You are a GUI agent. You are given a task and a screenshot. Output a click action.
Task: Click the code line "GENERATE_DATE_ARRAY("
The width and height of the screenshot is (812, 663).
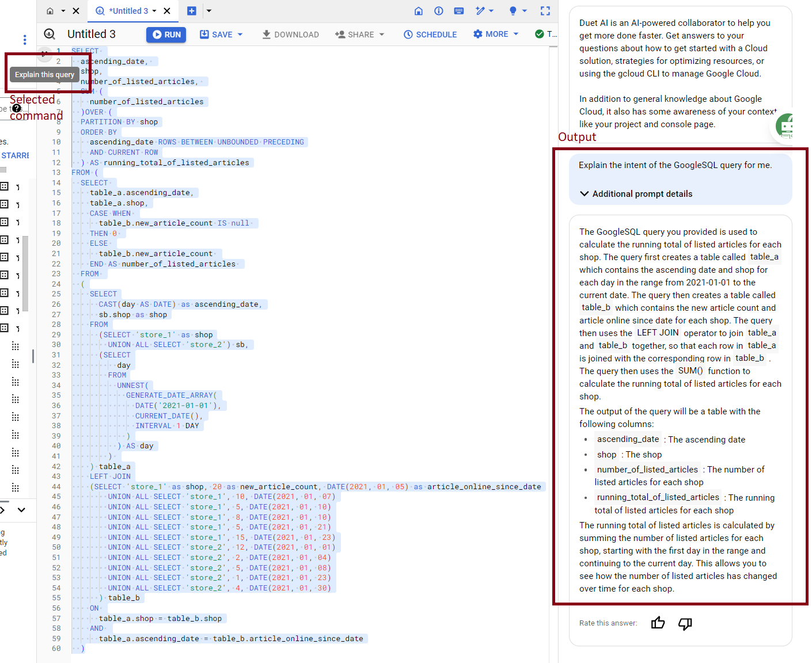point(172,395)
